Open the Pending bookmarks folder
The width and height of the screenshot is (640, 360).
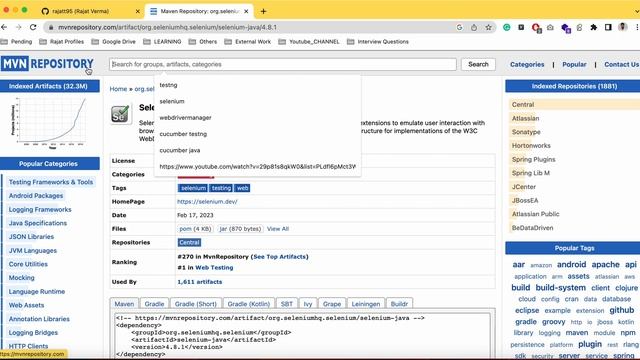[x=17, y=42]
